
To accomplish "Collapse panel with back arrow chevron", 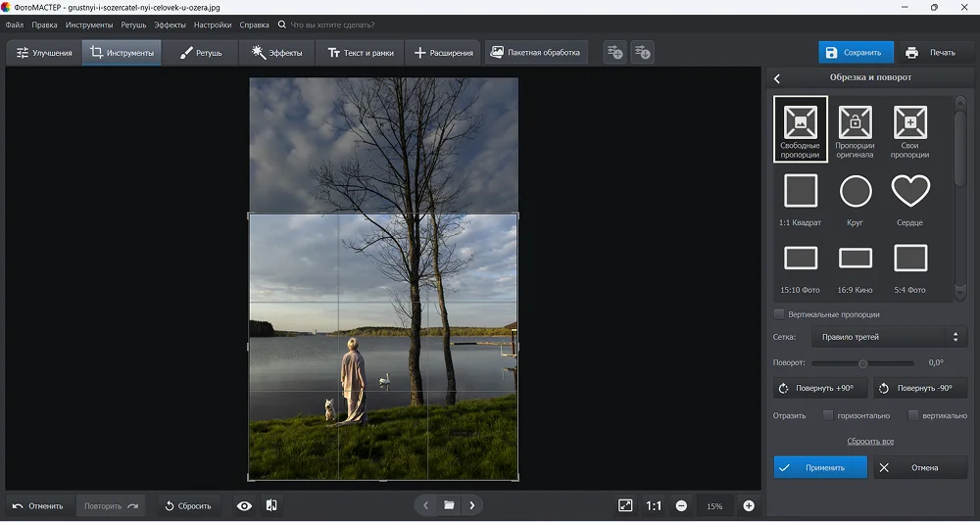I will (x=777, y=78).
